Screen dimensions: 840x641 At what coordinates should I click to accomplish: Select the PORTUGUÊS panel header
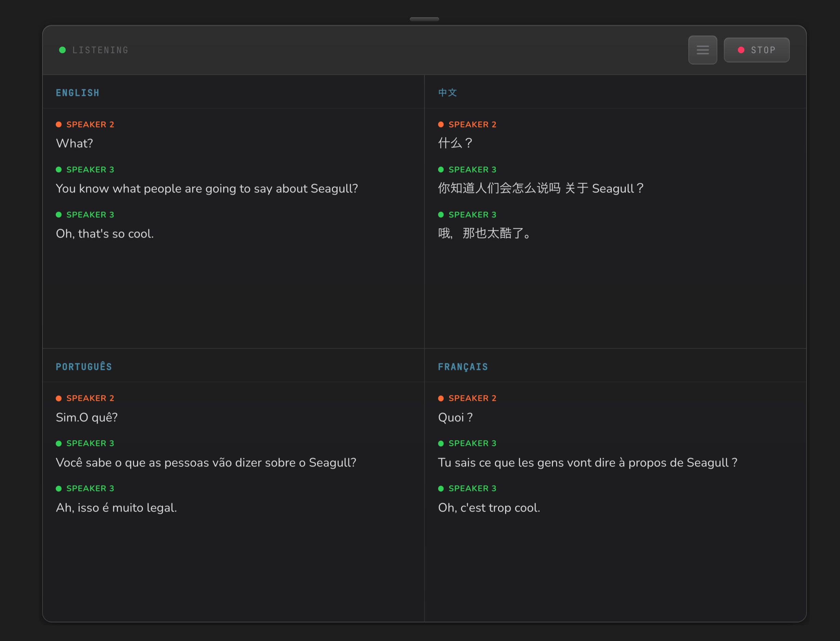pos(84,367)
